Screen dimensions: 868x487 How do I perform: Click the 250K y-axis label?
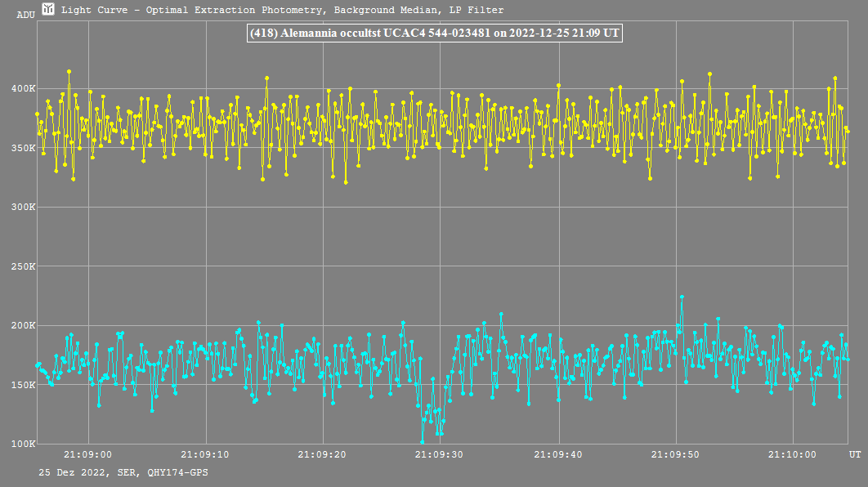pyautogui.click(x=22, y=266)
